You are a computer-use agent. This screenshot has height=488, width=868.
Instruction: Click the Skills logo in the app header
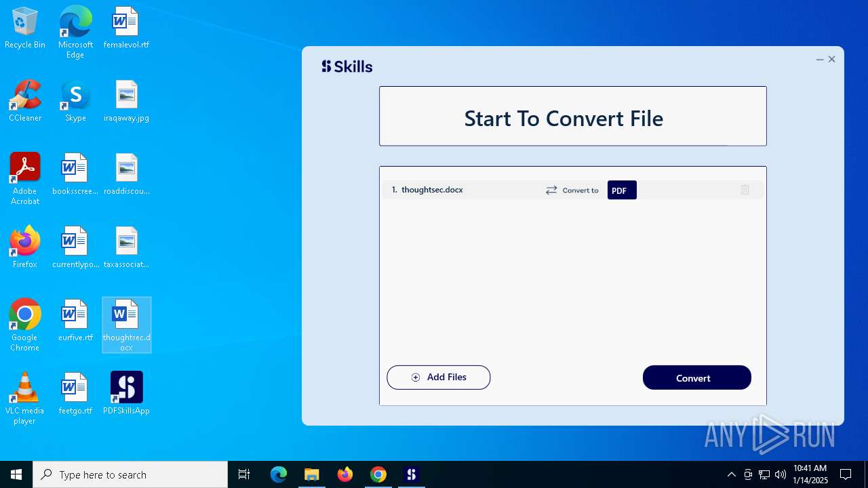pos(347,66)
